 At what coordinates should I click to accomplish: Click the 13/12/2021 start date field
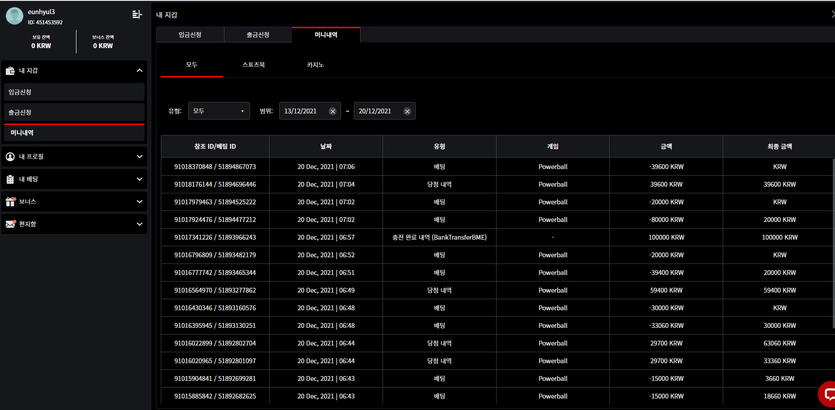(x=310, y=111)
